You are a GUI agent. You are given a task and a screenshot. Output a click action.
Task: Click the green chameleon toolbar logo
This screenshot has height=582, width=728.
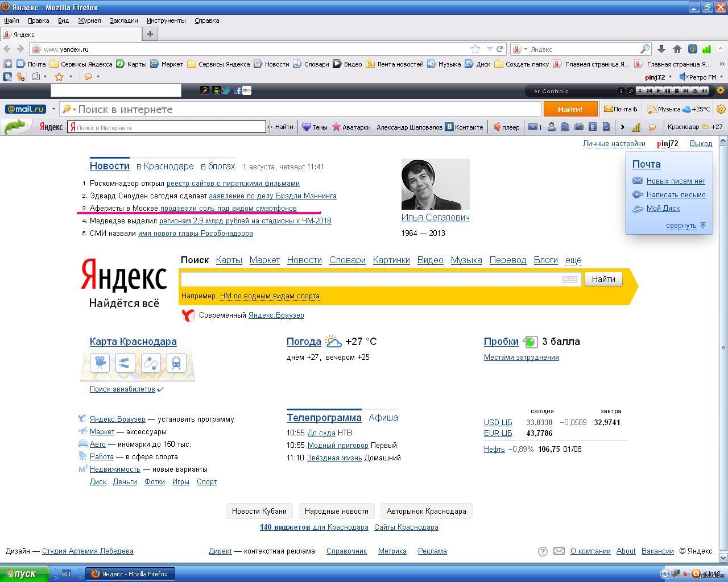[x=17, y=127]
